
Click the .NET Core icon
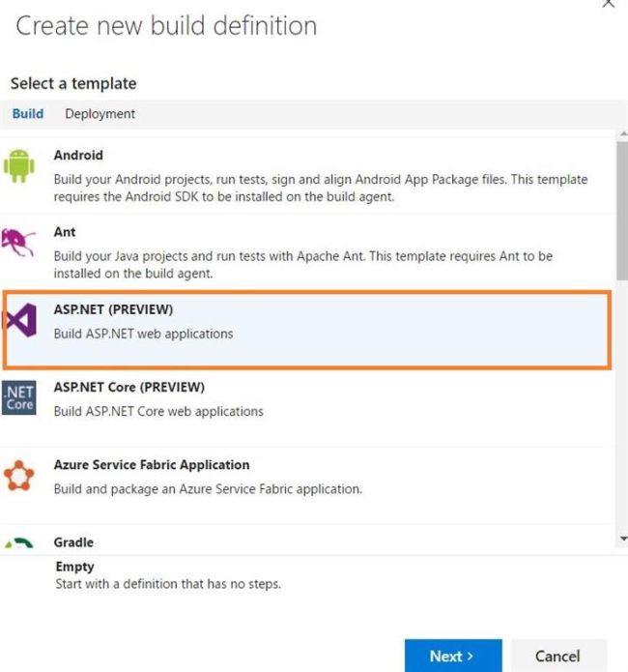[19, 398]
